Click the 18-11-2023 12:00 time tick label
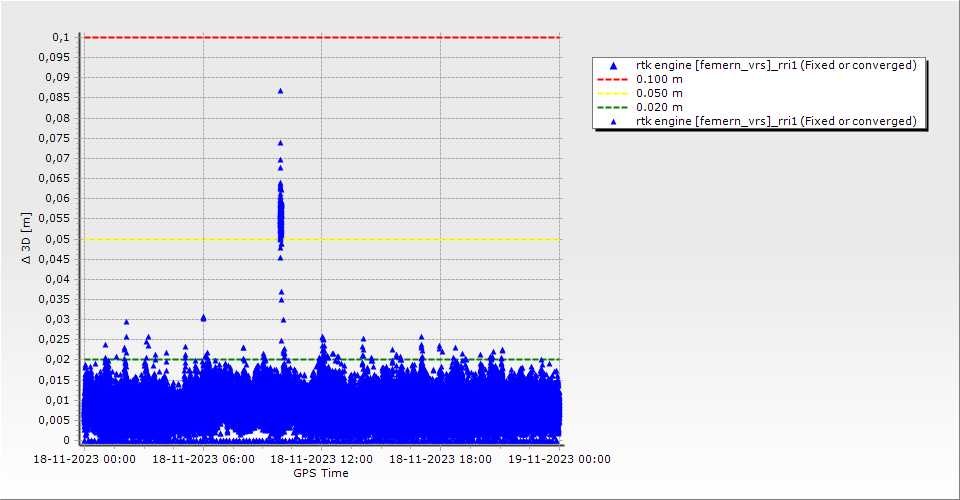Screen dimensions: 960x500 click(322, 459)
